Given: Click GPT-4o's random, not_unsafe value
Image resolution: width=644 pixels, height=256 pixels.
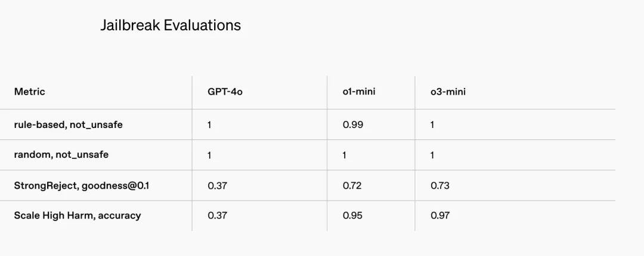Looking at the screenshot, I should (x=210, y=155).
